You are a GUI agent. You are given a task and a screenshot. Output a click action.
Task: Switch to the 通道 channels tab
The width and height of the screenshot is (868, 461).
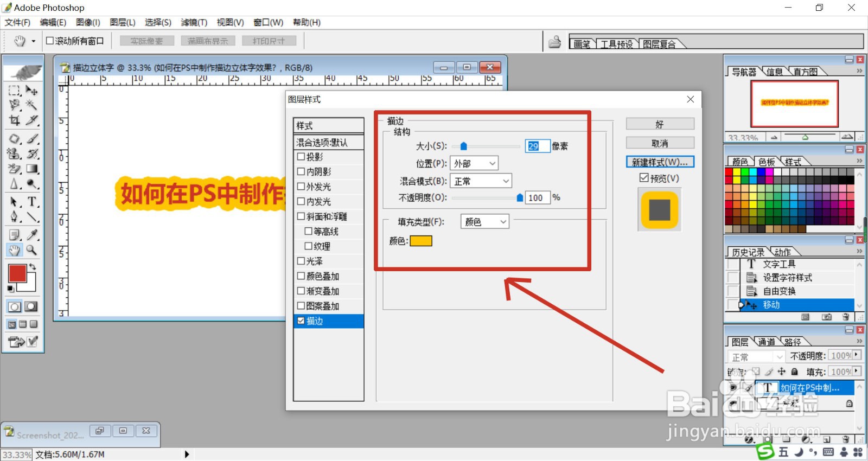point(767,342)
